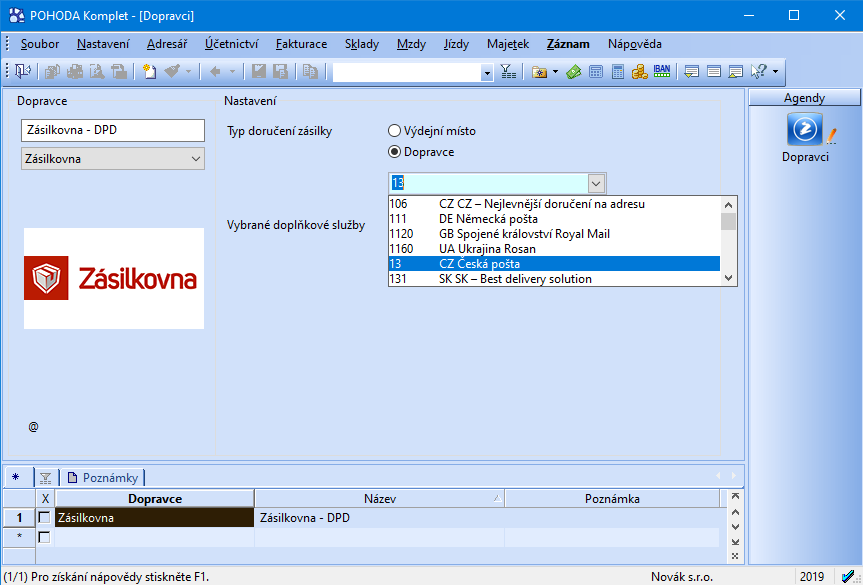863x585 pixels.
Task: Click the first calculator toolbar icon
Action: coord(596,72)
